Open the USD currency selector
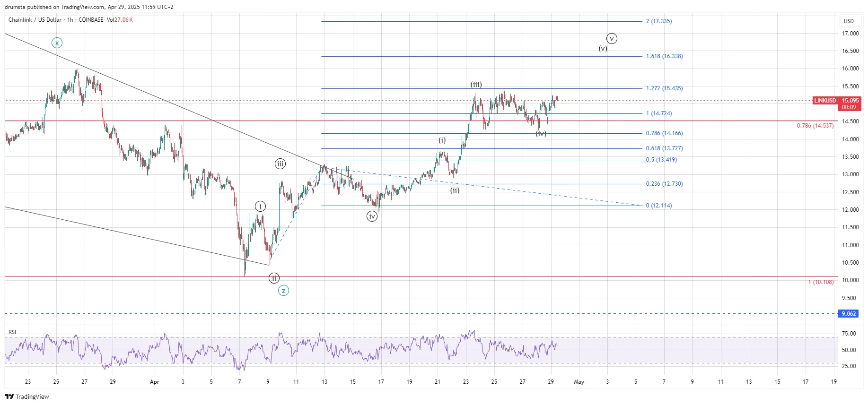The image size is (868, 405). (x=849, y=21)
